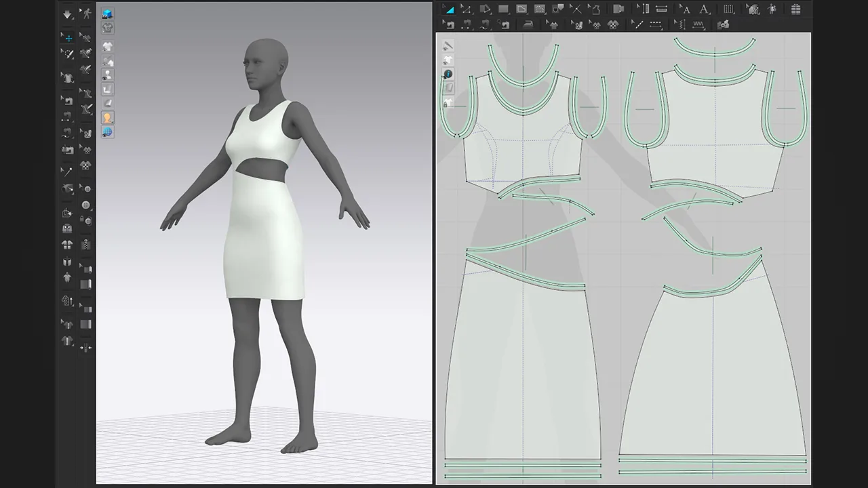
Task: Select the pleats fold tool with vertical lines
Action: tap(728, 9)
